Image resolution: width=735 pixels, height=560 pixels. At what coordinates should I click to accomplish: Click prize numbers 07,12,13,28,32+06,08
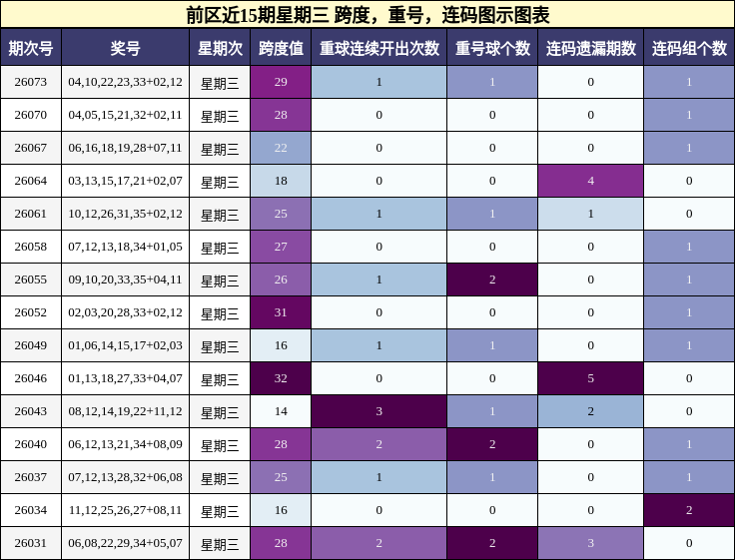tap(125, 477)
